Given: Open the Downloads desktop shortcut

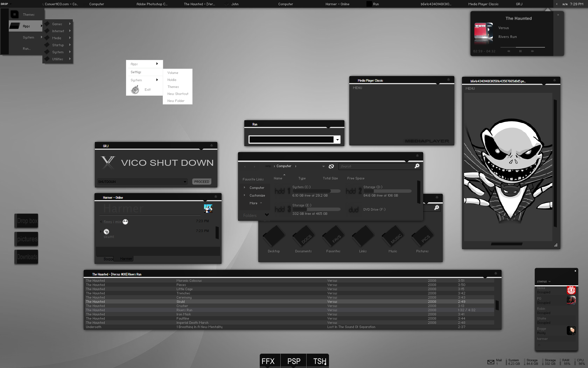Looking at the screenshot, I should click(26, 257).
